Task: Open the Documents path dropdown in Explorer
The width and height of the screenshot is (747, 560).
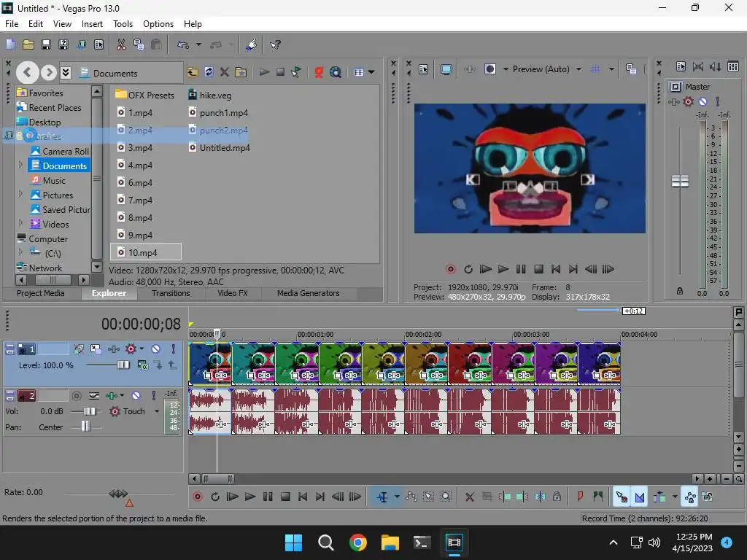Action: [x=66, y=72]
